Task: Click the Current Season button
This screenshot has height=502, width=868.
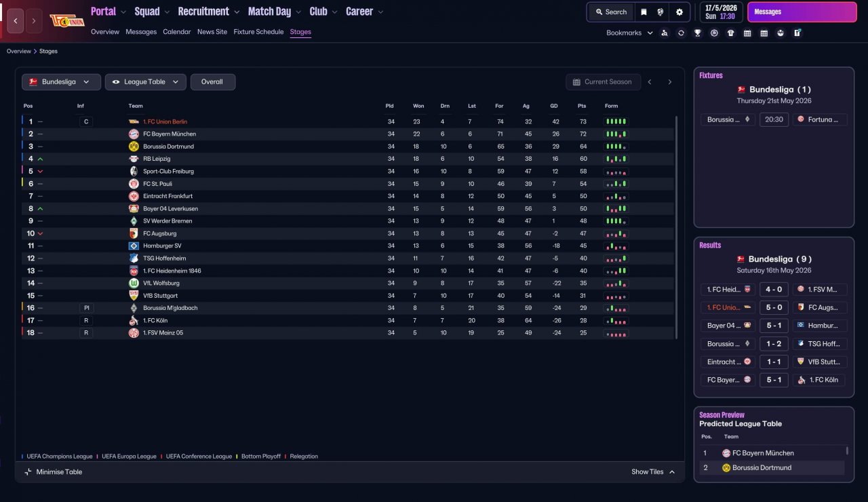Action: (x=602, y=82)
